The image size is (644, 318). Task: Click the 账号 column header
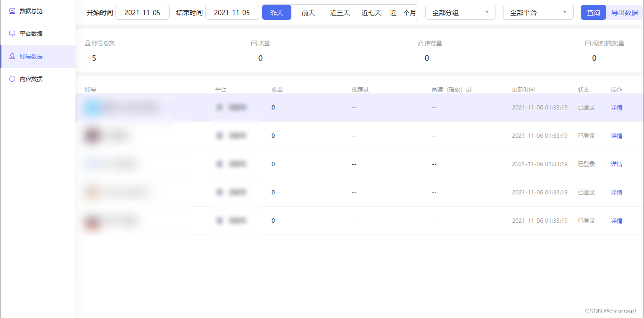(x=91, y=89)
